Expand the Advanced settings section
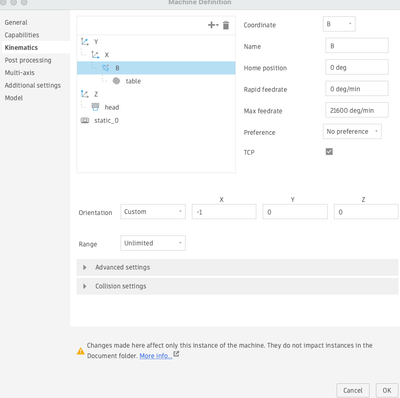 pyautogui.click(x=237, y=267)
